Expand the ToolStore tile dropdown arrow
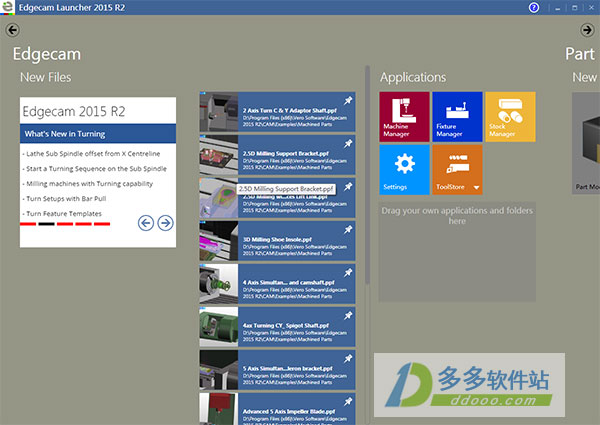The width and height of the screenshot is (600, 425). 476,187
